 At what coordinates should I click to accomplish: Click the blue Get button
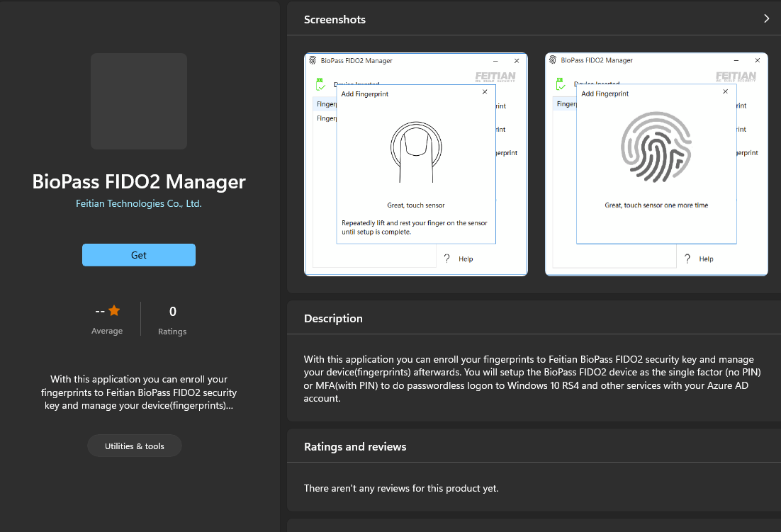pos(139,255)
